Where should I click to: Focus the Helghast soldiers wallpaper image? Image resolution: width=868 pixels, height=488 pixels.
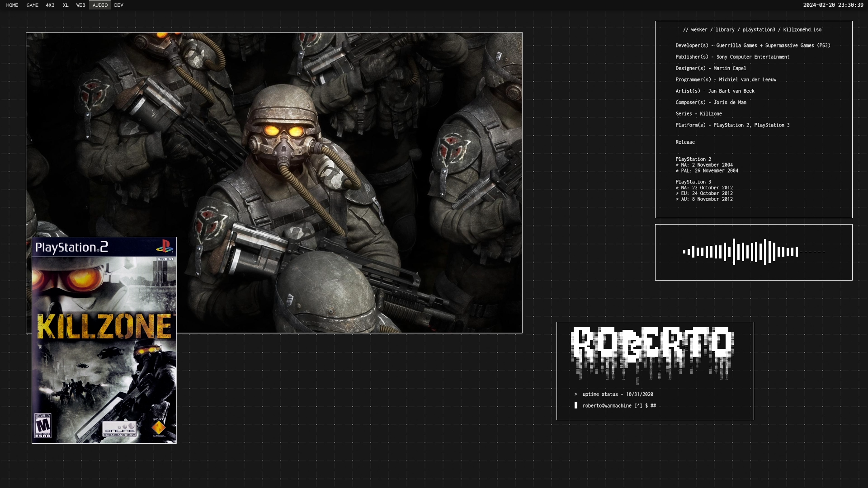[274, 183]
